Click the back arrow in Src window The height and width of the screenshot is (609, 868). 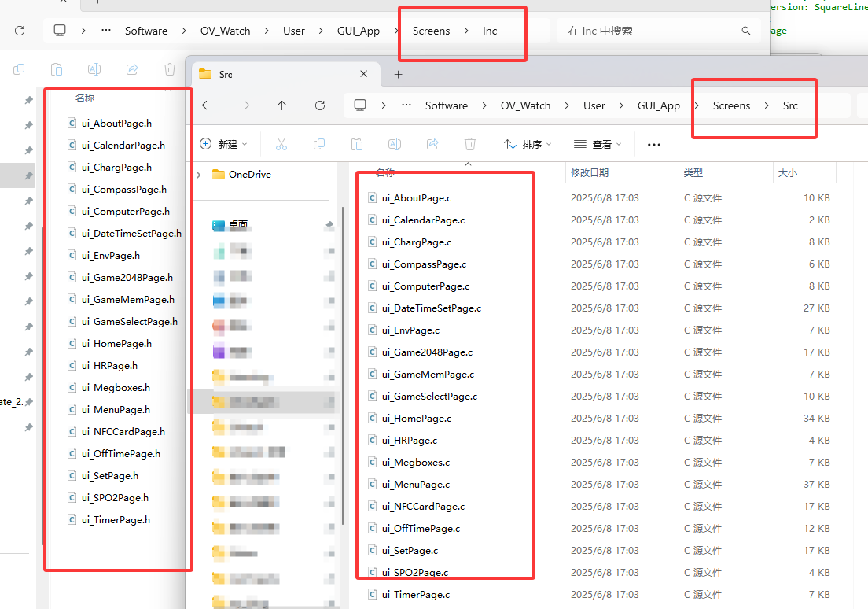pyautogui.click(x=207, y=105)
